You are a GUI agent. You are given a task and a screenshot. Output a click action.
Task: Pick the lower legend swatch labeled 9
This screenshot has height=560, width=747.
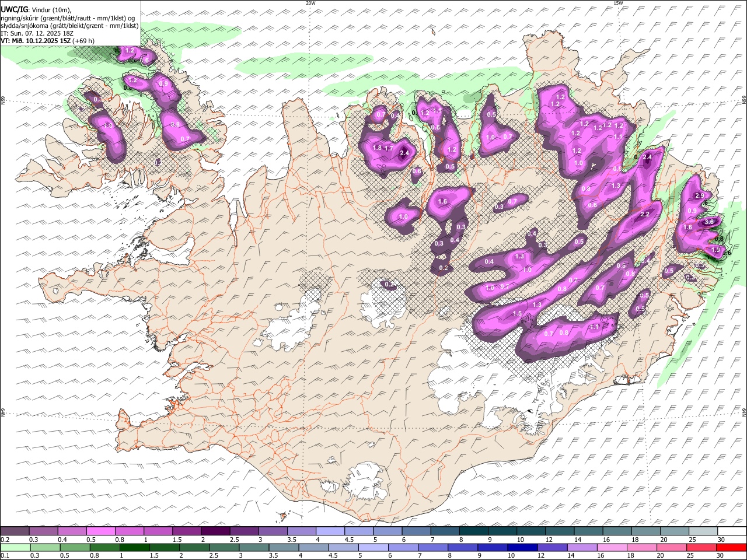(493, 547)
